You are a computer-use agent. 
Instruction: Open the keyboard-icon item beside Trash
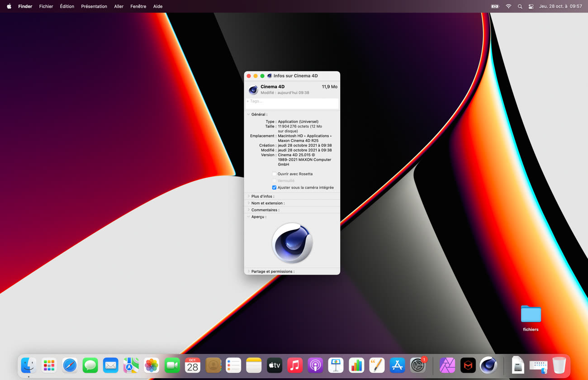pyautogui.click(x=538, y=366)
